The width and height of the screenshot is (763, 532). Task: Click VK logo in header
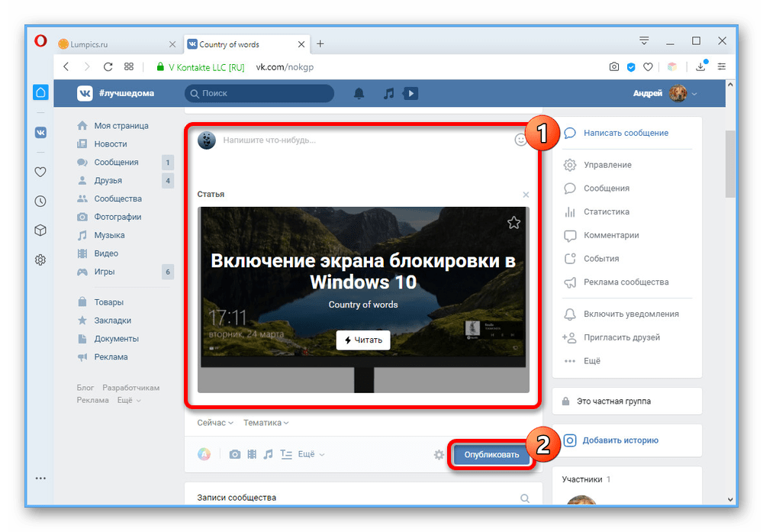click(85, 93)
